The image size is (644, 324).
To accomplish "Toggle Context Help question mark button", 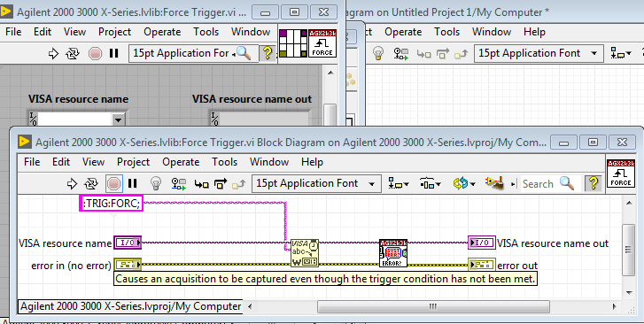I will coord(594,182).
